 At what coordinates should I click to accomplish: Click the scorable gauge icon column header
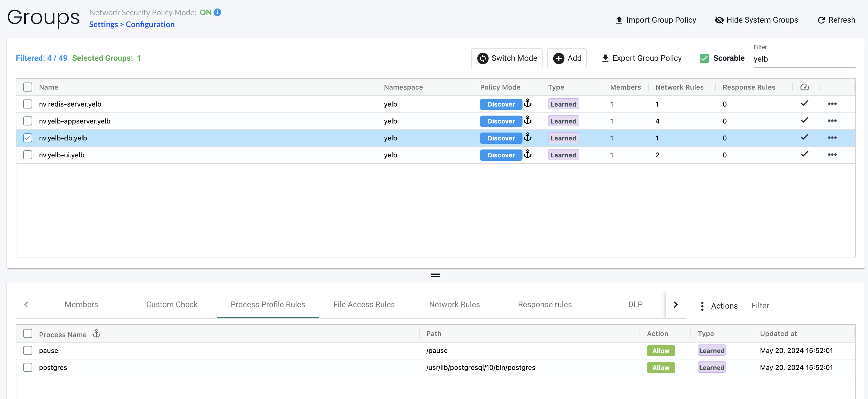(x=804, y=87)
